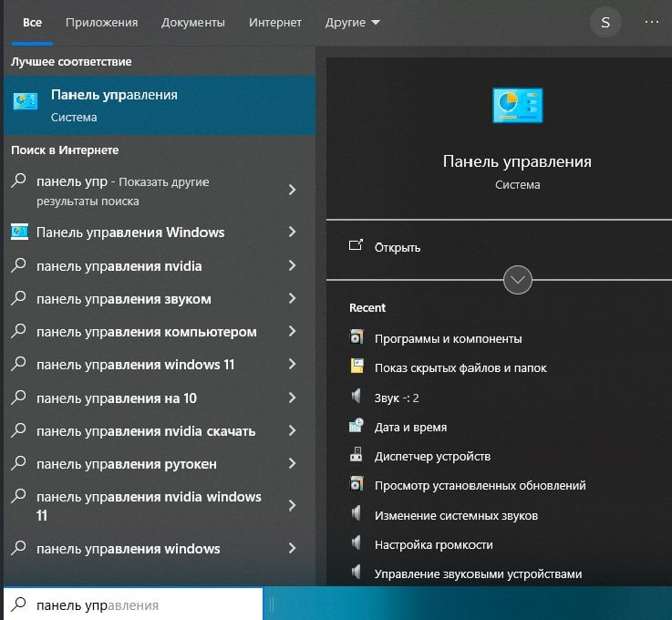This screenshot has height=620, width=672.
Task: Click the Программы и компоненты icon
Action: (x=357, y=337)
